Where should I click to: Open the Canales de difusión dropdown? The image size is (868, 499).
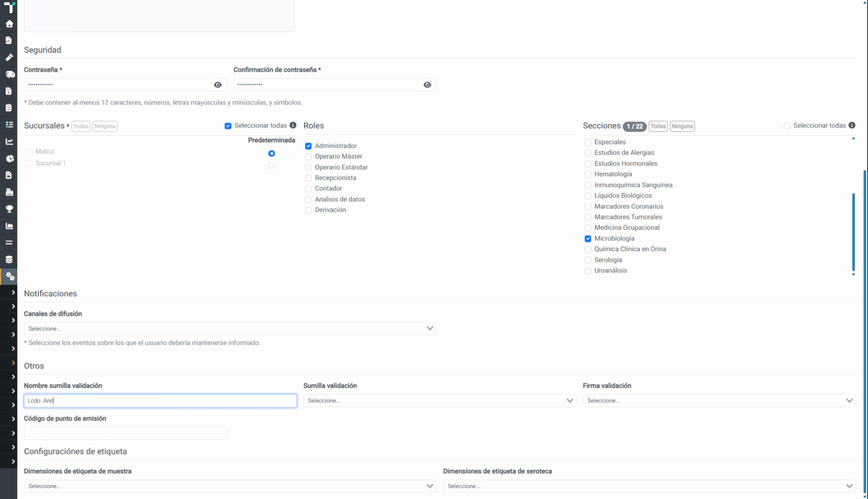(230, 329)
